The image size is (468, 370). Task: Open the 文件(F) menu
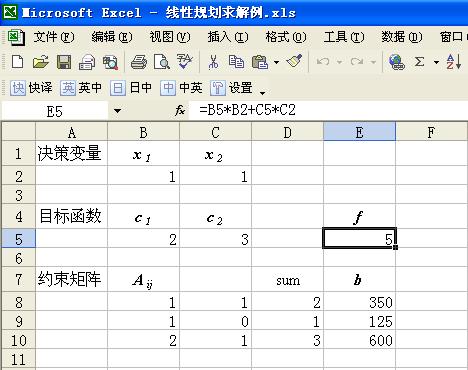point(54,37)
